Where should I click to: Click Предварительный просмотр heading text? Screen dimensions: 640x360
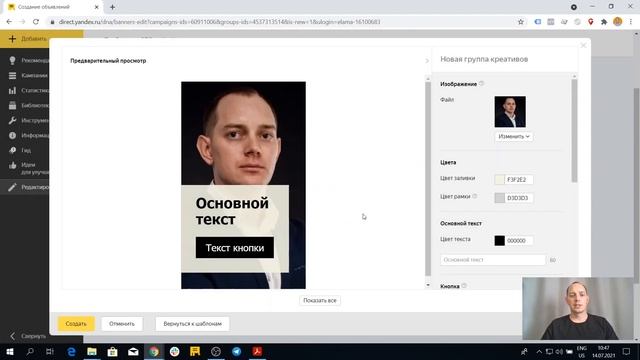point(108,60)
